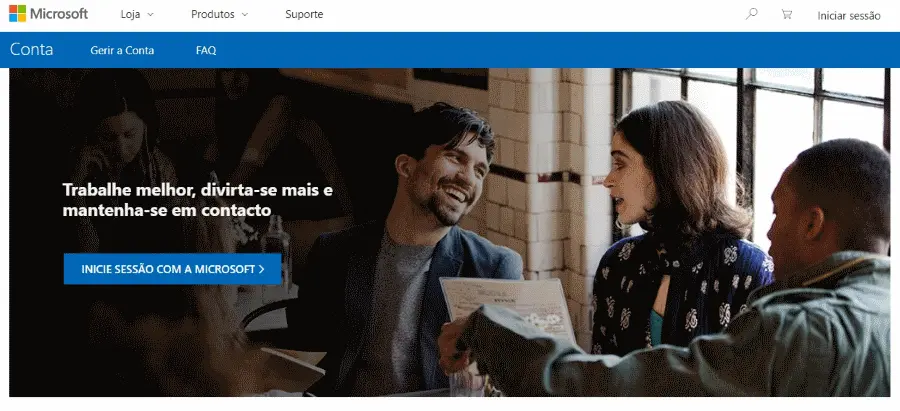The height and width of the screenshot is (411, 900).
Task: Click the arrow on the Inicie Sessão button
Action: tap(262, 269)
